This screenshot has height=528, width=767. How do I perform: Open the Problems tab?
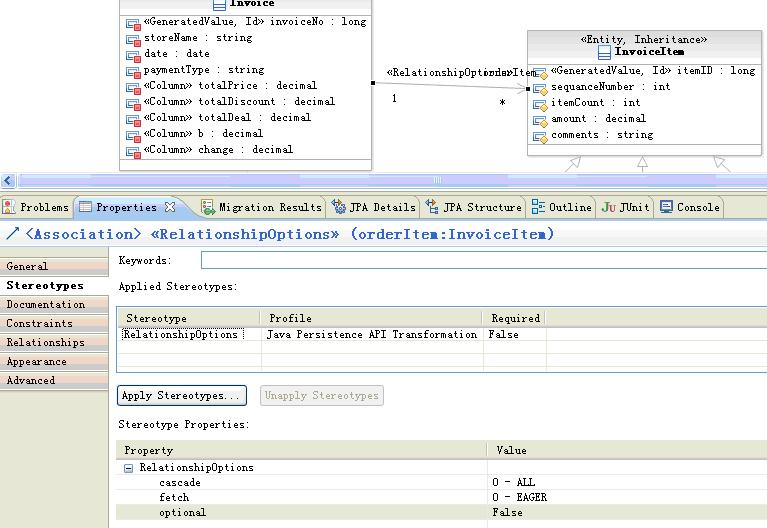pos(36,207)
